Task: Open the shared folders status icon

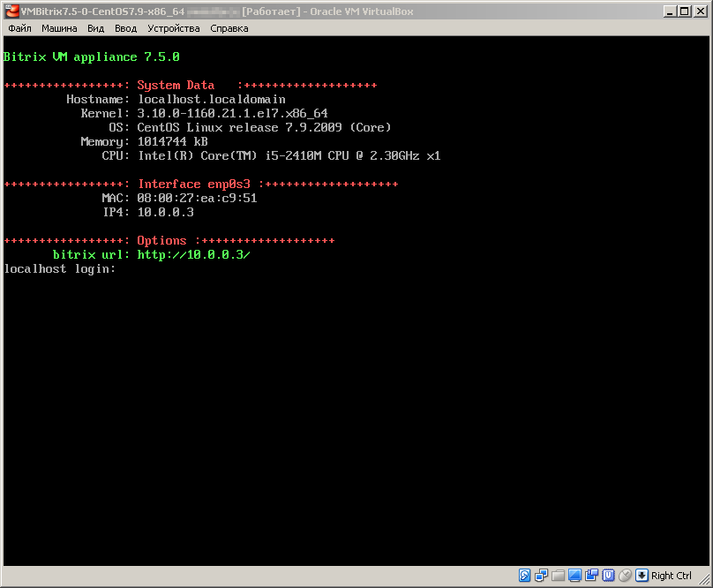Action: pyautogui.click(x=558, y=576)
